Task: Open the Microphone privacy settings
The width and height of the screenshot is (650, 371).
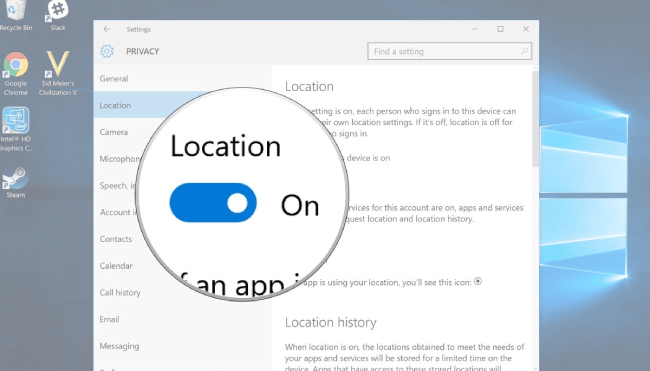Action: pyautogui.click(x=121, y=159)
